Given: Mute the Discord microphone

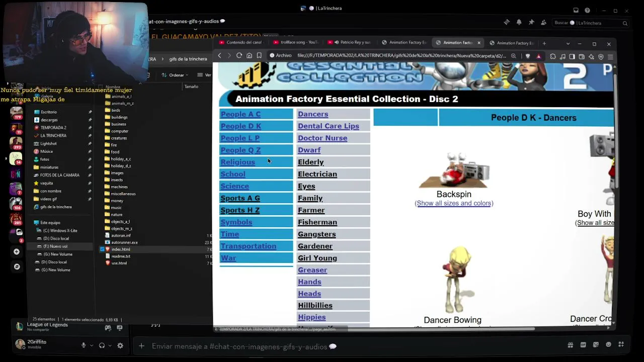Looking at the screenshot, I should point(84,345).
